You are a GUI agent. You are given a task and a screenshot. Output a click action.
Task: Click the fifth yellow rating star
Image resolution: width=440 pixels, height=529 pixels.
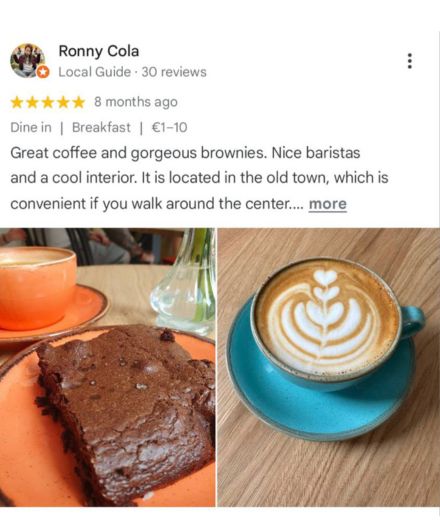coord(79,102)
